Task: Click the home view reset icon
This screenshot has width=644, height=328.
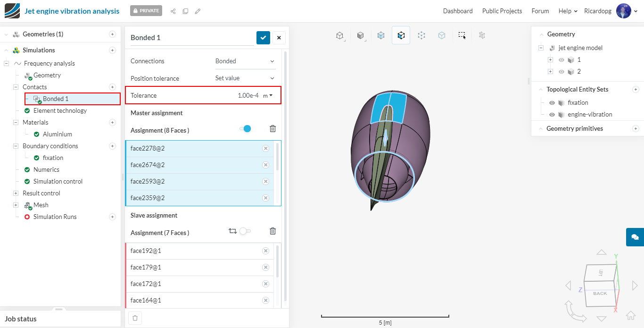Action: click(631, 316)
